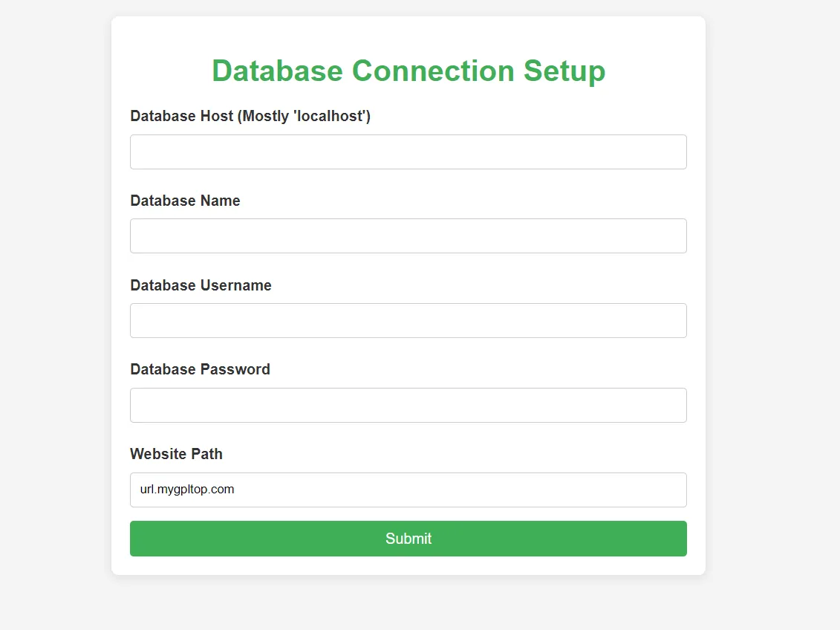Focus the Database Name text box
The width and height of the screenshot is (840, 630).
tap(408, 236)
